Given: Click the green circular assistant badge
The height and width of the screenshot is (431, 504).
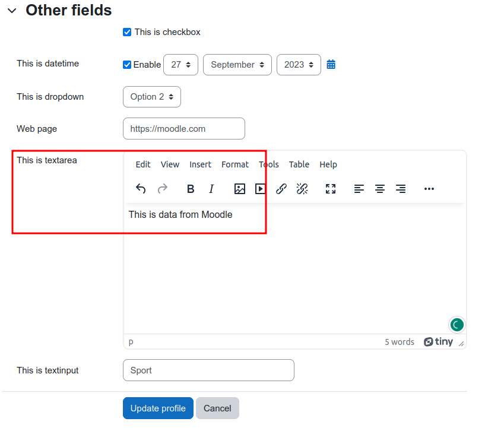Looking at the screenshot, I should [457, 325].
